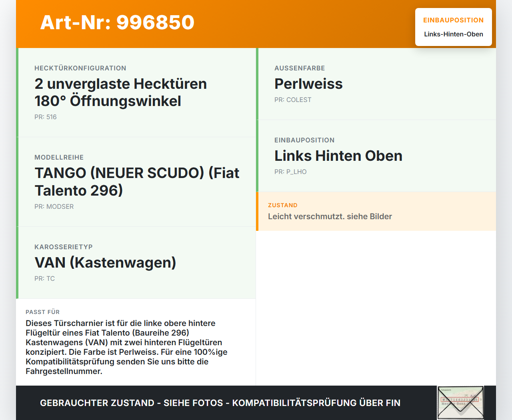The image size is (512, 420).
Task: Open the crossed-out vehicle document thumbnail
Action: (x=460, y=402)
